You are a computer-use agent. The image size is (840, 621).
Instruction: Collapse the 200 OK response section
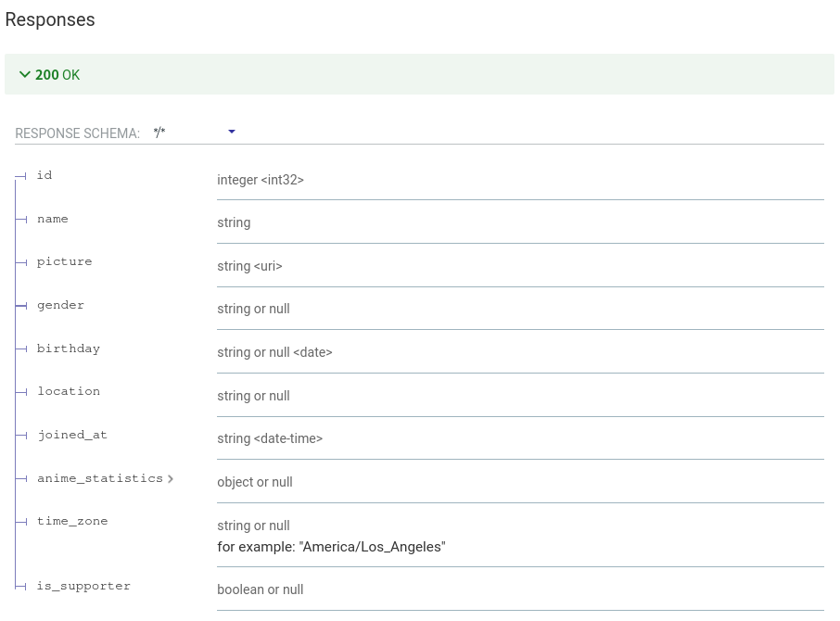(26, 74)
